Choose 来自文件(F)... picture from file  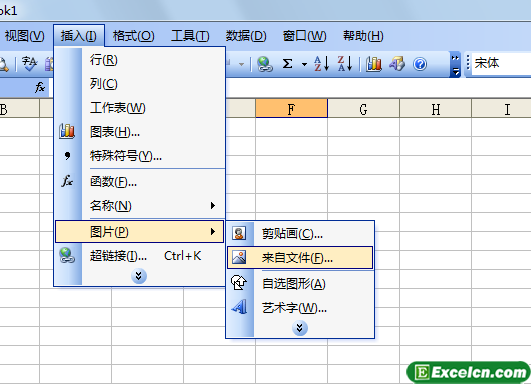pyautogui.click(x=300, y=258)
